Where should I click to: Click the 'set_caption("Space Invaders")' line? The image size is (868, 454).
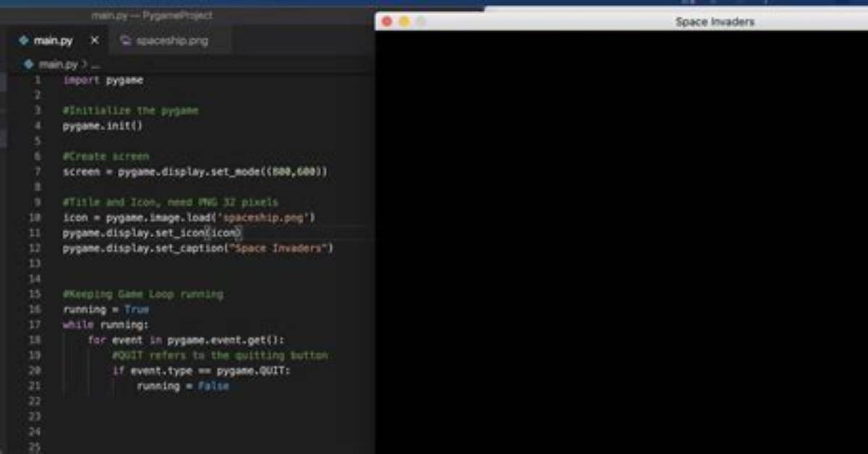tap(198, 248)
